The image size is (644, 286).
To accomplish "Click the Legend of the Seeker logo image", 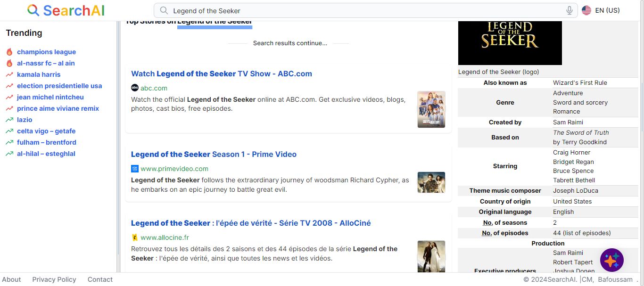I will (510, 42).
